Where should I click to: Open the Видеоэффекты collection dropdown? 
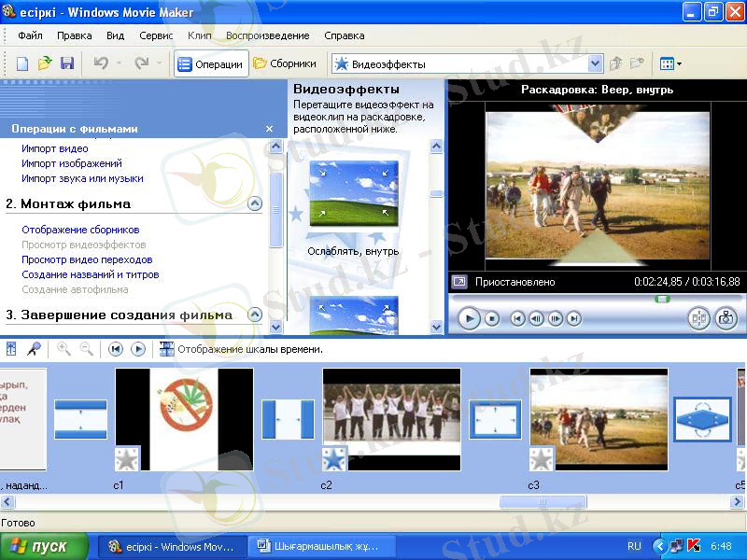point(595,64)
